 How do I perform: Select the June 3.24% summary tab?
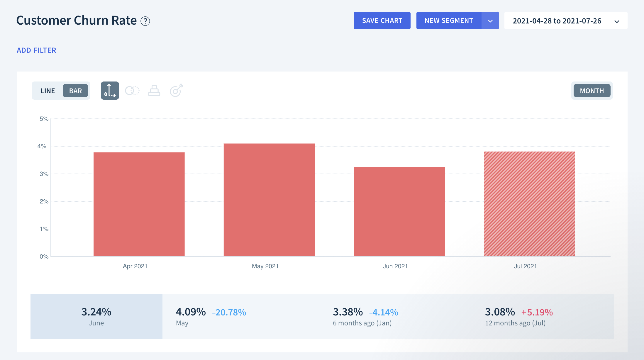(x=96, y=317)
